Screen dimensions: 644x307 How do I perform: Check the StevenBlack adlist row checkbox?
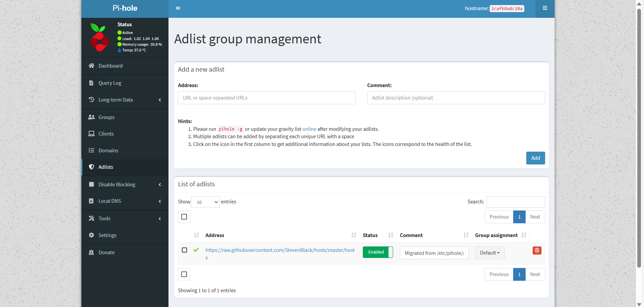coord(184,250)
